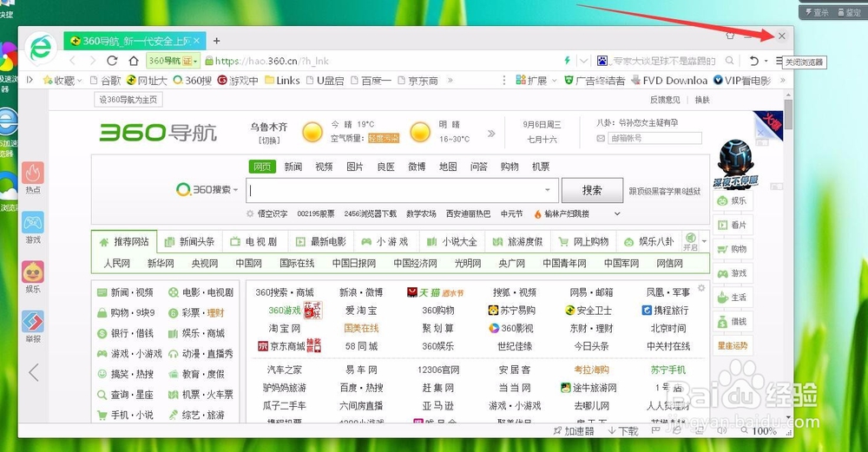Open 热点 in left sidebar
Viewport: 868px width, 452px height.
33,178
